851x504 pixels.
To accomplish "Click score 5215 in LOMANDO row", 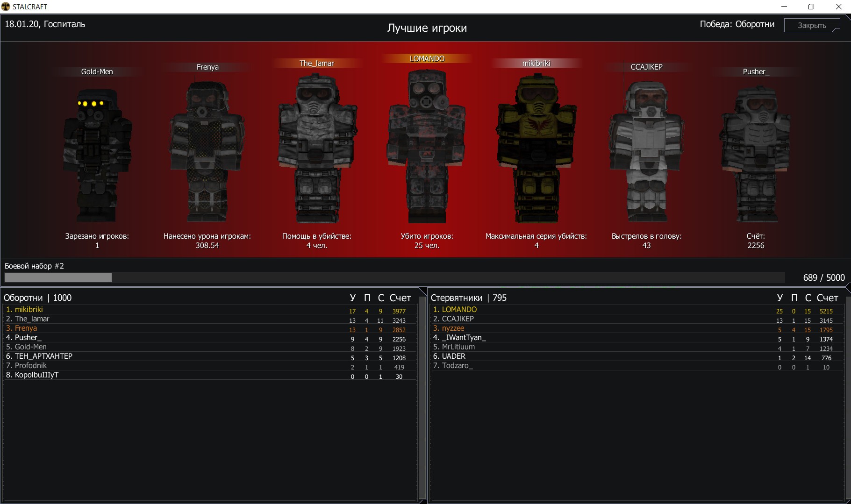I will (826, 311).
